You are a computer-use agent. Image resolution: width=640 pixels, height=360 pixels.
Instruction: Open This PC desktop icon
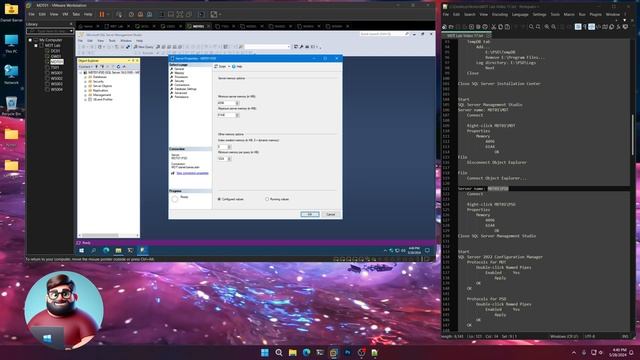[x=11, y=44]
